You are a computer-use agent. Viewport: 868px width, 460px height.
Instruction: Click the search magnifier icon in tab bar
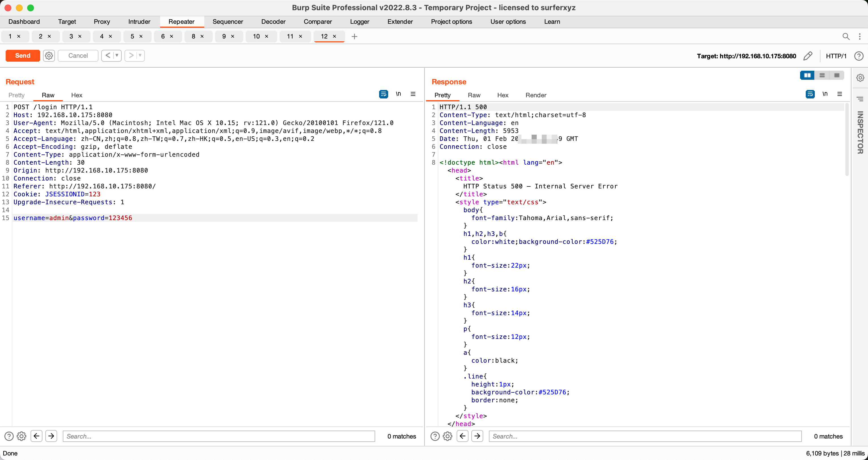coord(846,36)
